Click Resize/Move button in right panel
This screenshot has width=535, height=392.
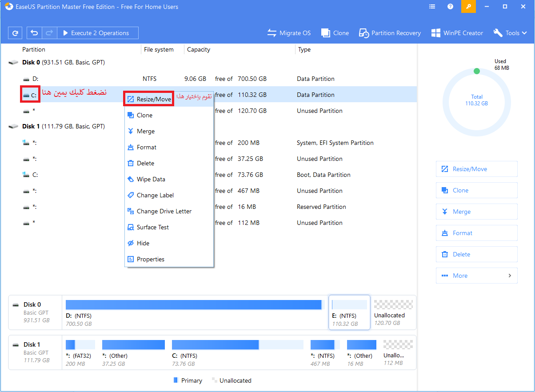pyautogui.click(x=477, y=169)
